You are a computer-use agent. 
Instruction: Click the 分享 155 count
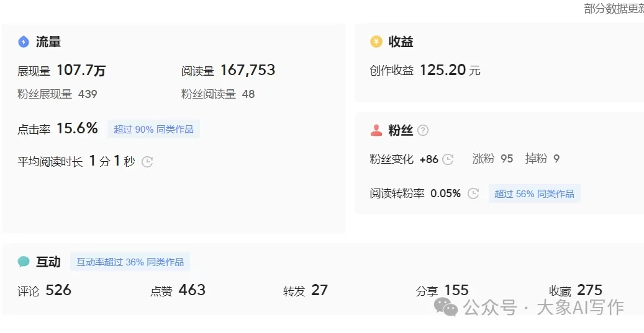point(456,290)
